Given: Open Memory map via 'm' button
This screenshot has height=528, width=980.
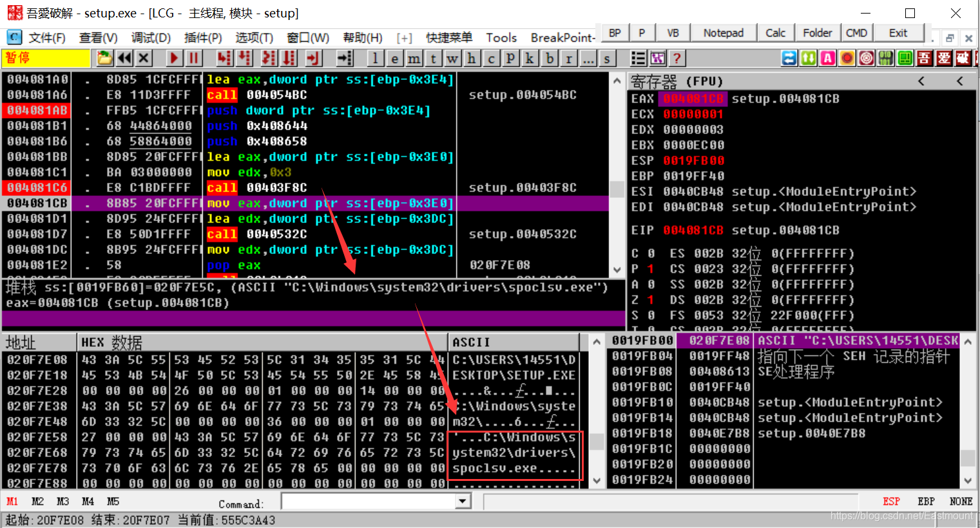Looking at the screenshot, I should 414,58.
